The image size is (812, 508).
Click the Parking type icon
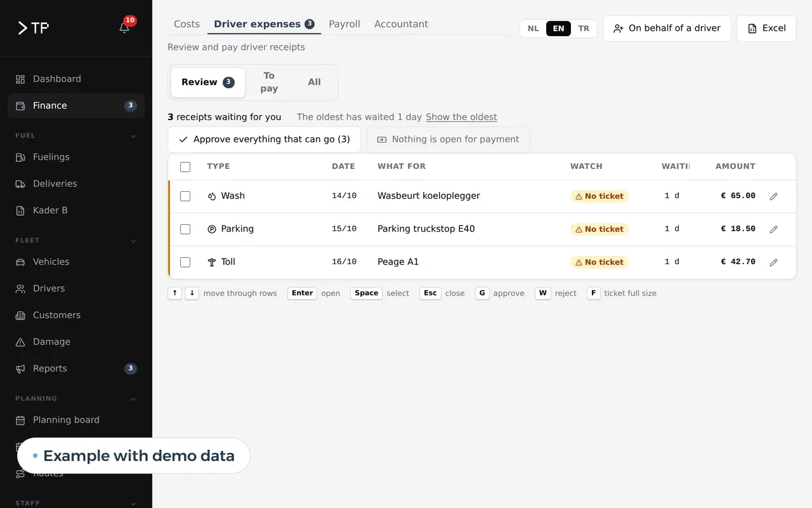pyautogui.click(x=212, y=229)
